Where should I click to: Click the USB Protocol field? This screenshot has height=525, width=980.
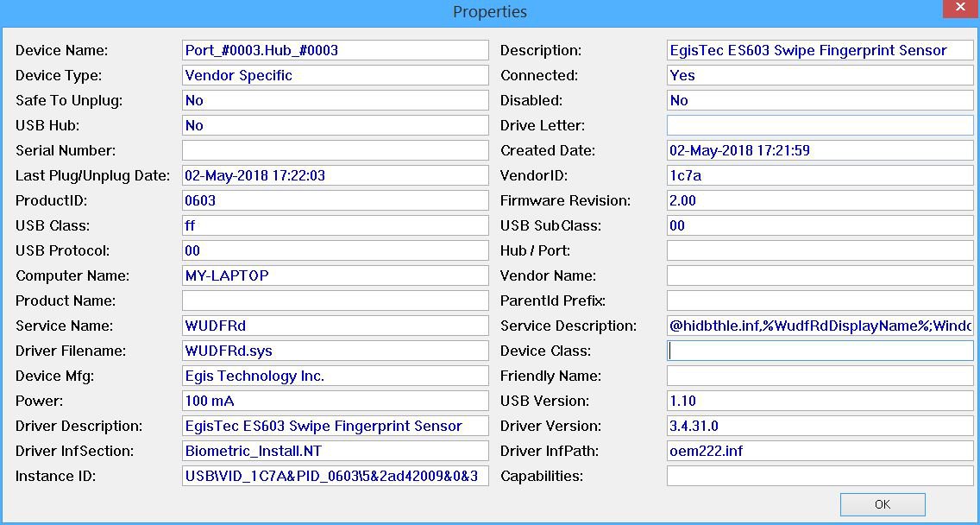point(335,250)
